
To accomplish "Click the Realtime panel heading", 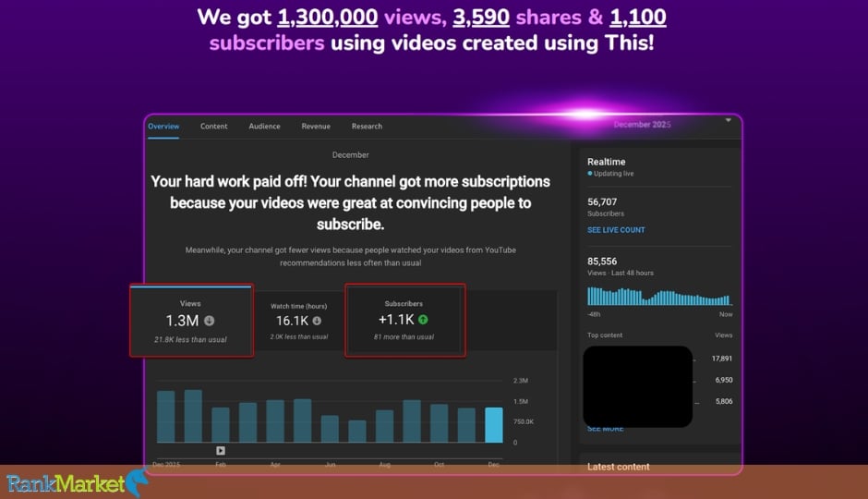I will coord(606,162).
